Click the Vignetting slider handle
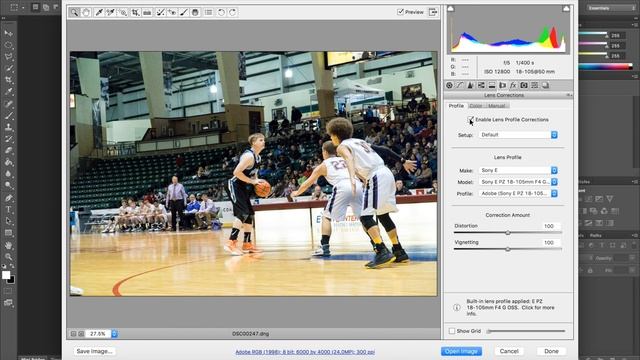640x360 pixels. (x=508, y=249)
